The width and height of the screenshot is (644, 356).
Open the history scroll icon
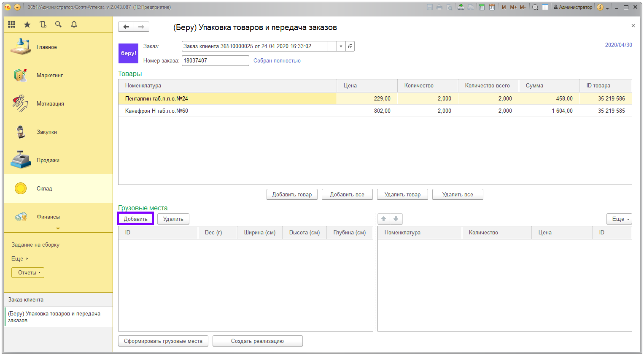point(43,24)
